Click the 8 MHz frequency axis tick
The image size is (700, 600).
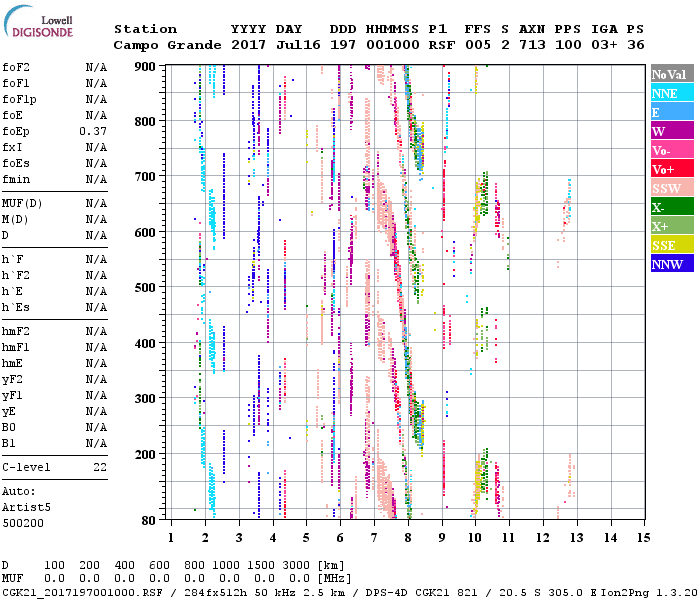[408, 538]
